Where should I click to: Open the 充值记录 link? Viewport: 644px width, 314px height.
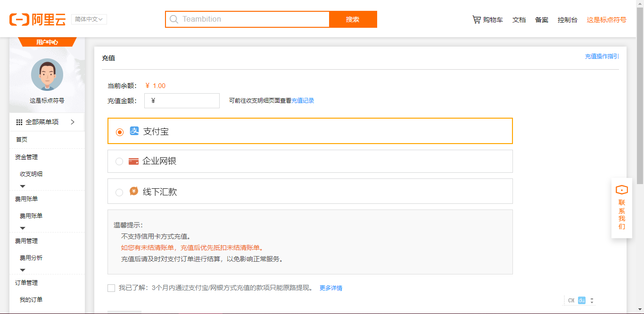click(x=303, y=100)
